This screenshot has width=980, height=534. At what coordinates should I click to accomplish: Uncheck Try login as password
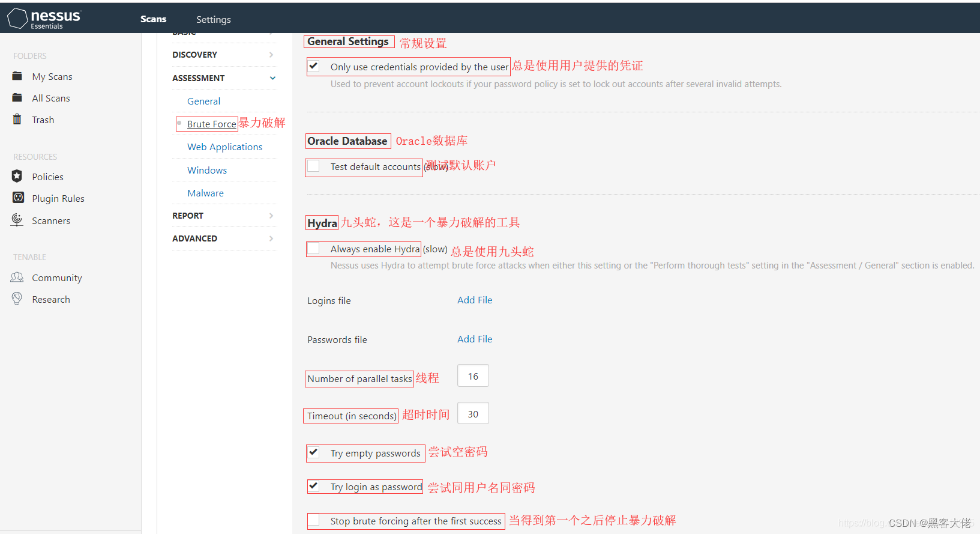click(313, 486)
